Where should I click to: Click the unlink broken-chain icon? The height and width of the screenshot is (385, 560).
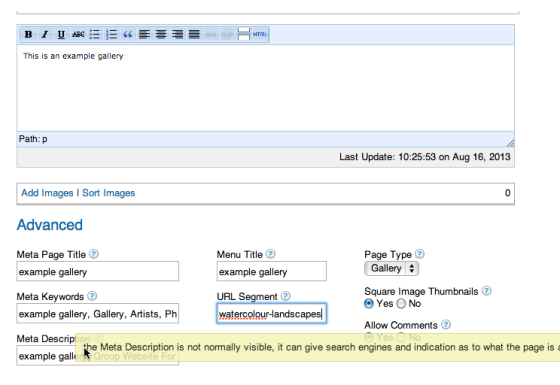(227, 34)
